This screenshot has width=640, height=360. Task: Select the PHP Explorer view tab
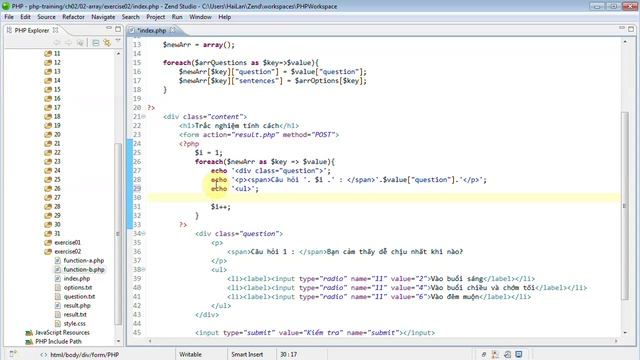[x=31, y=30]
